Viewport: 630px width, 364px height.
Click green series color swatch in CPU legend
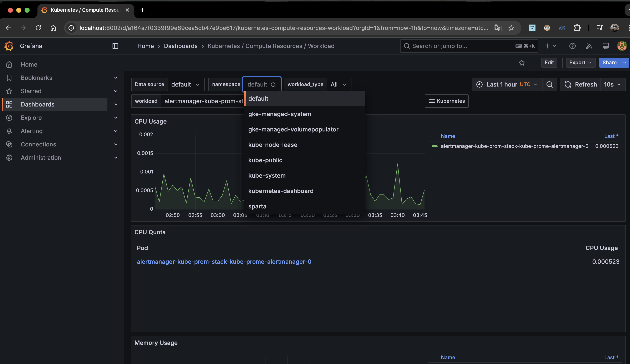(435, 146)
